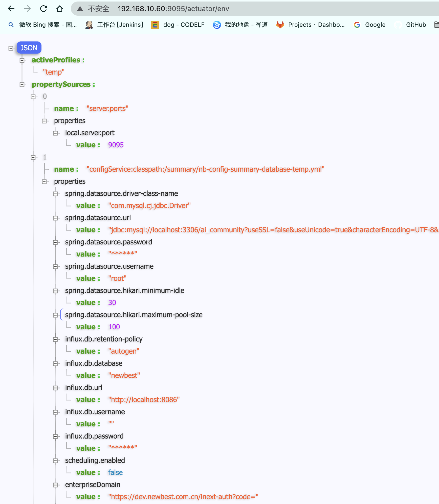Screen dimensions: 439x504
Task: Collapse the activeProfiles node
Action: point(22,60)
